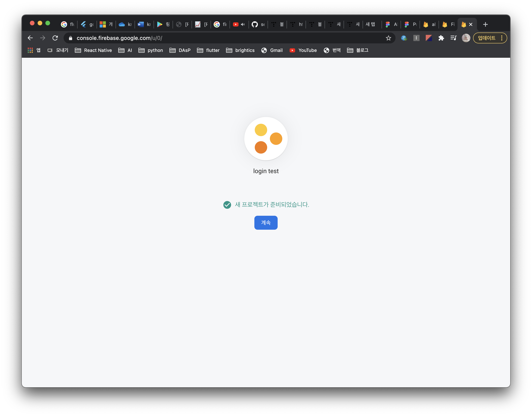The image size is (532, 416).
Task: Open the React Native bookmarks folder
Action: 93,50
